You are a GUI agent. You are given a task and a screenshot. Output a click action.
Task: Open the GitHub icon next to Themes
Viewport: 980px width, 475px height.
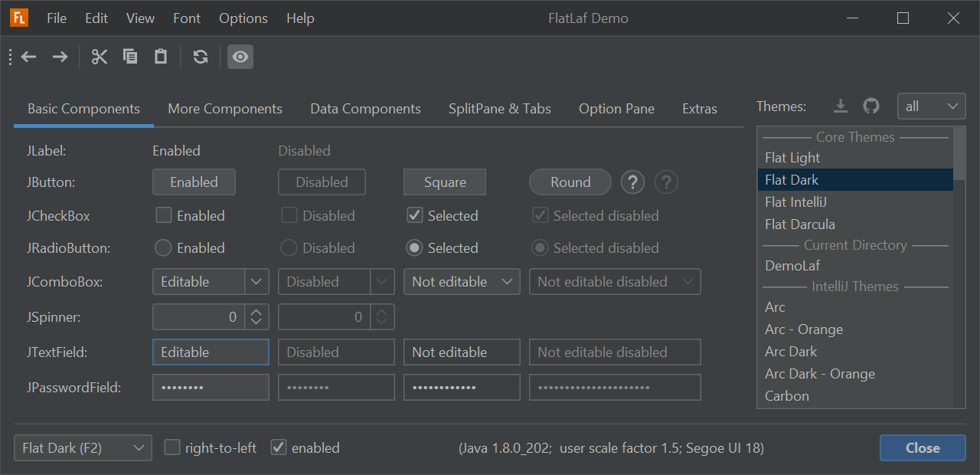[871, 106]
